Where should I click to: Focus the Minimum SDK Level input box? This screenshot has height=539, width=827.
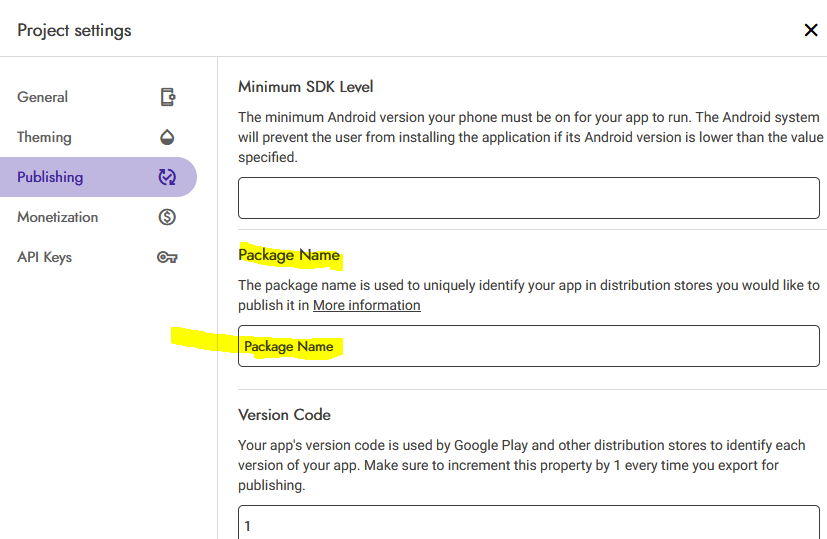point(528,198)
